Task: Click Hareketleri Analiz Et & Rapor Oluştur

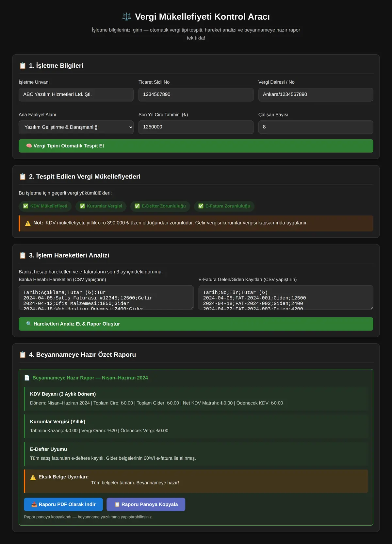Action: coord(196,324)
